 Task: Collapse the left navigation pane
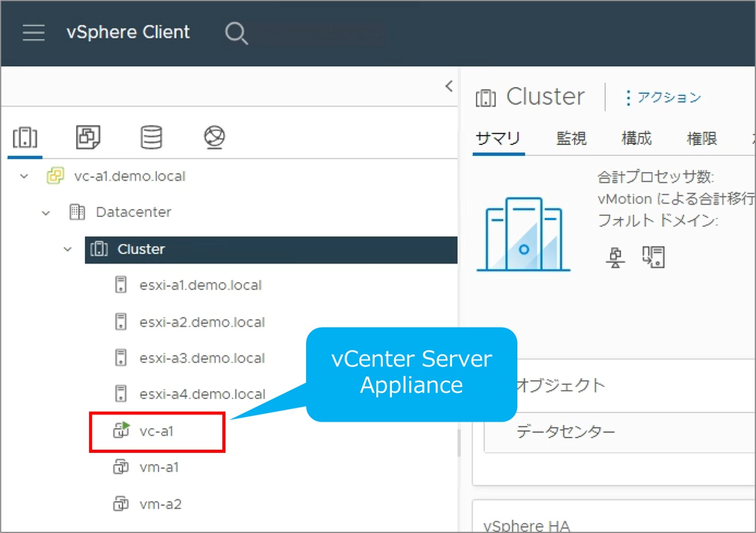coord(449,86)
